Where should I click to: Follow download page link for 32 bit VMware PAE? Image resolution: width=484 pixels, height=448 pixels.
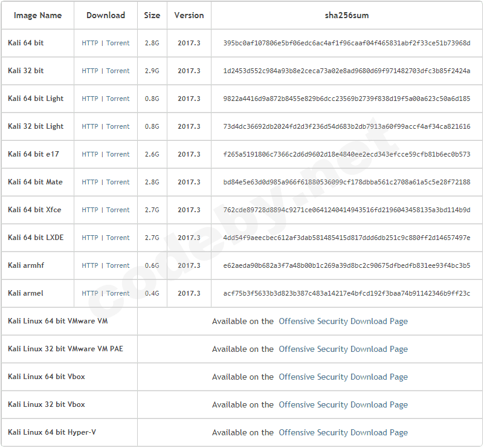pyautogui.click(x=343, y=349)
